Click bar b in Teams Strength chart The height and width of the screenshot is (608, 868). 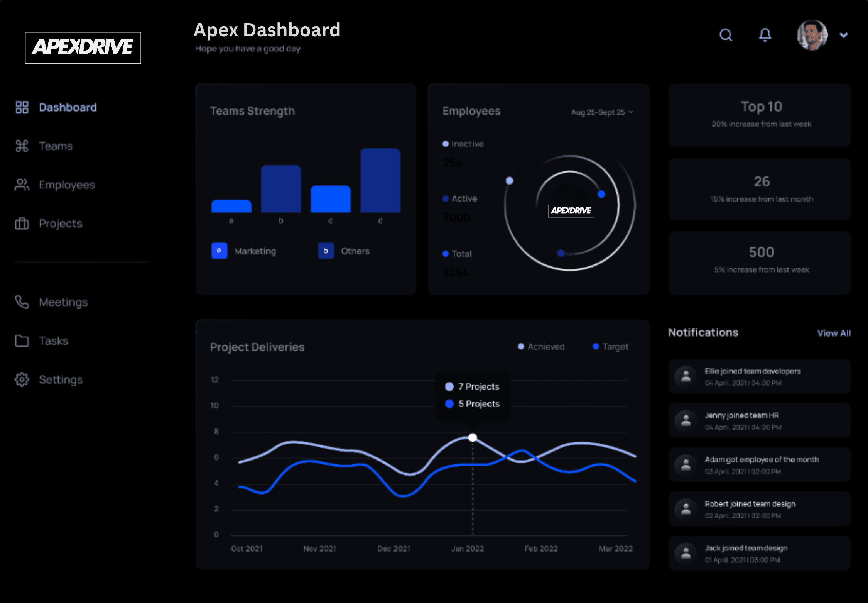[x=281, y=189]
